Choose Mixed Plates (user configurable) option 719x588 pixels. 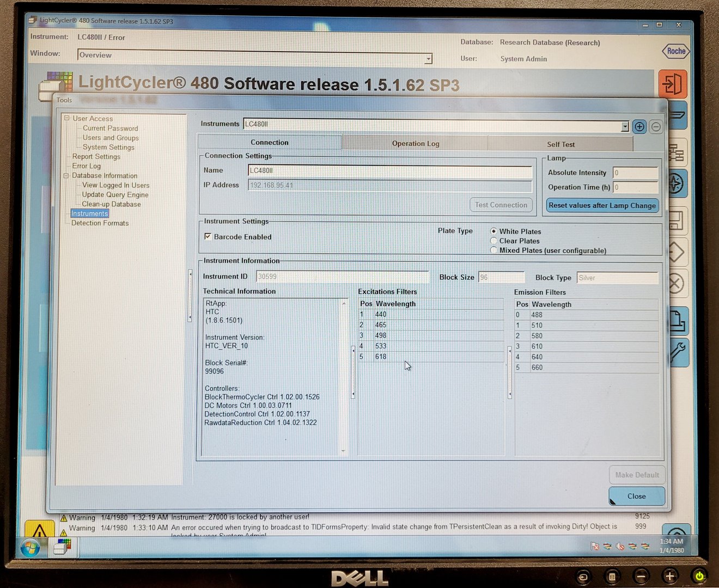(493, 250)
